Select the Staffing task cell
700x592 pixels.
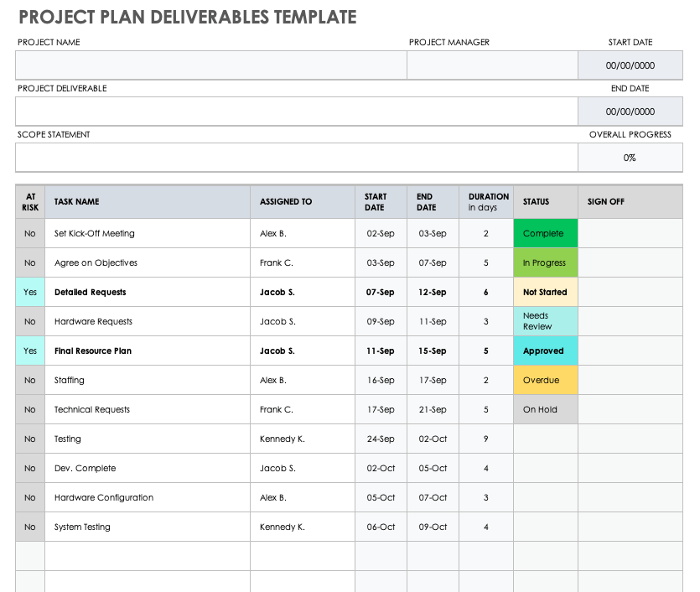[x=148, y=380]
